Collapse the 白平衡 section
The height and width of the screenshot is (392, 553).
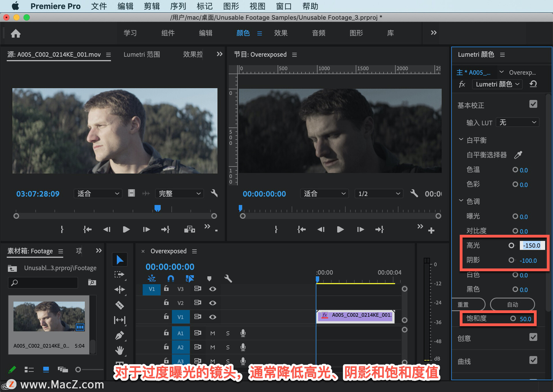(x=461, y=140)
